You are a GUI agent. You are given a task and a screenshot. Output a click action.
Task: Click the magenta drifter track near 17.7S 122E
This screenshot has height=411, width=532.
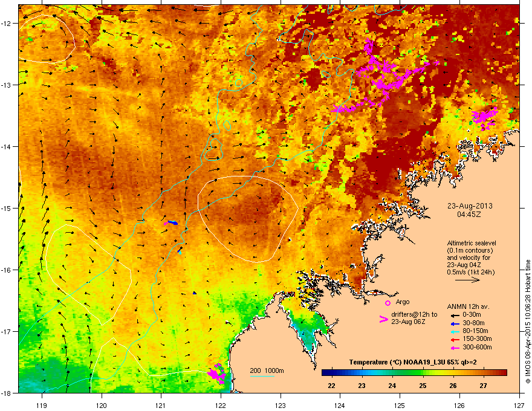[217, 374]
